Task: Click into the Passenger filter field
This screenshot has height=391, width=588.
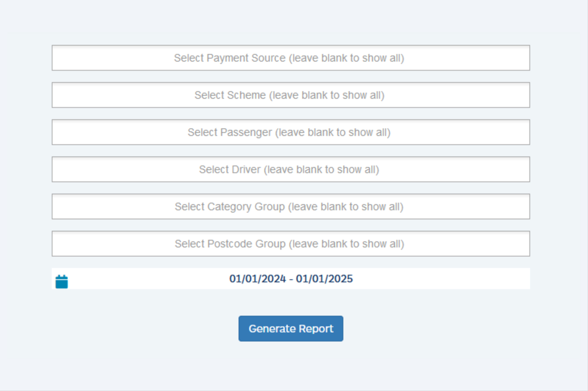Action: [290, 132]
